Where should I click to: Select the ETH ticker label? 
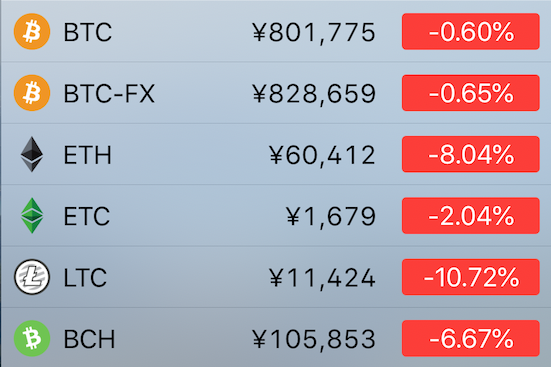pyautogui.click(x=87, y=155)
